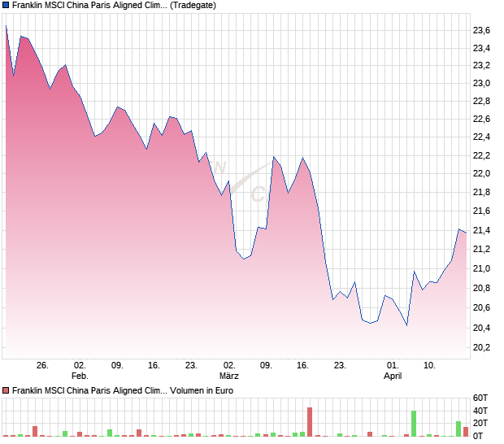Click the 23,6 price axis label

(x=481, y=30)
